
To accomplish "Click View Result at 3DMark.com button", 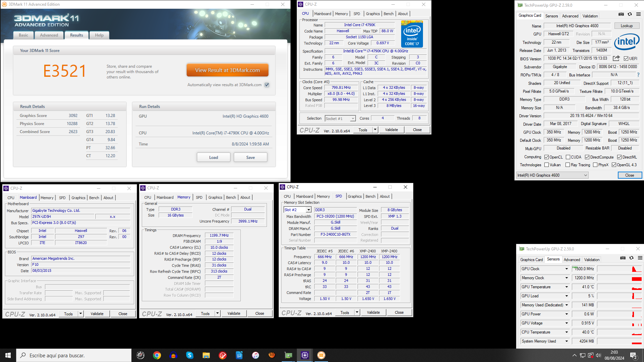I will 227,70.
